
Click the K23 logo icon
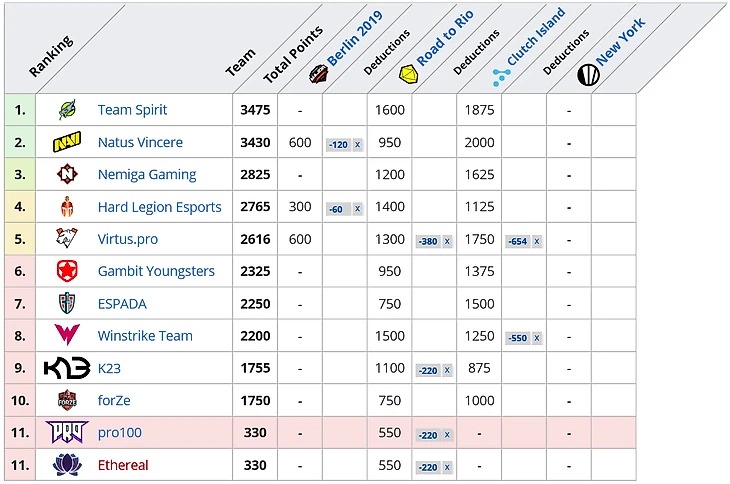[x=67, y=368]
